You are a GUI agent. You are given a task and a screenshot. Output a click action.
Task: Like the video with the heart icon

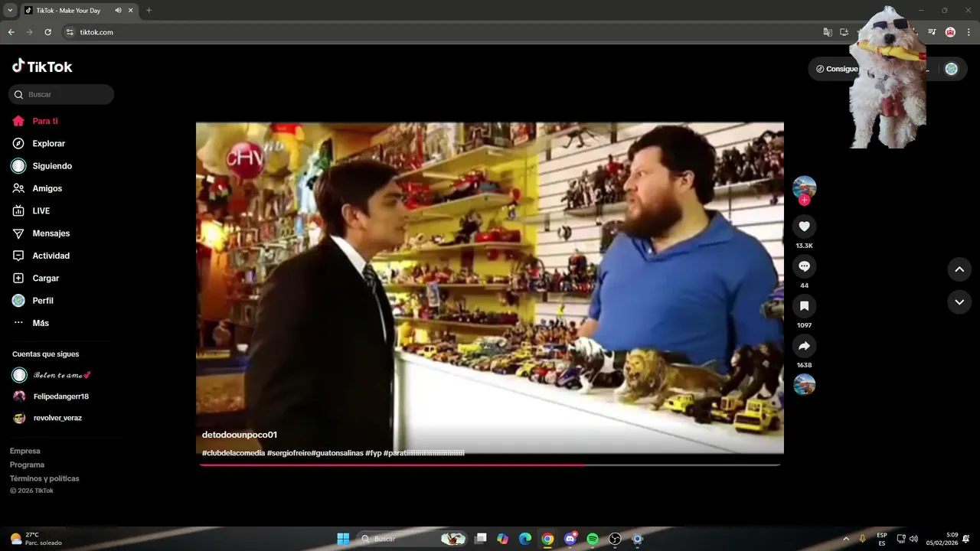[804, 227]
